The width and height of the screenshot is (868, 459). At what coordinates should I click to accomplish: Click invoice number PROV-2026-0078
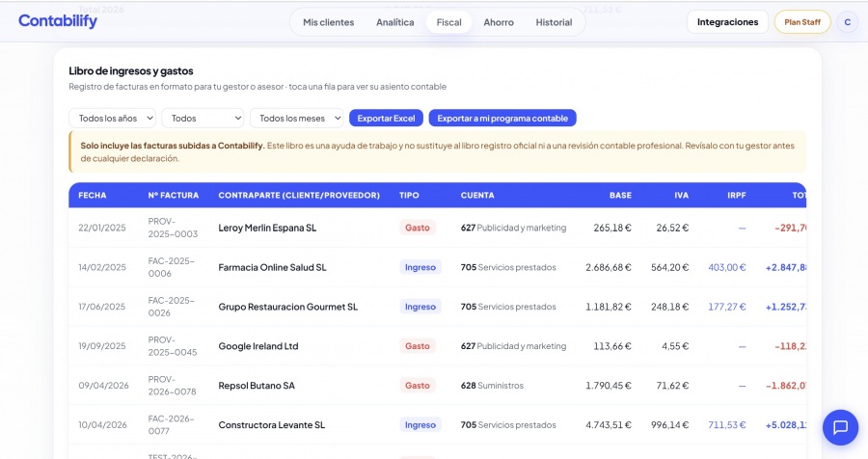tap(172, 386)
